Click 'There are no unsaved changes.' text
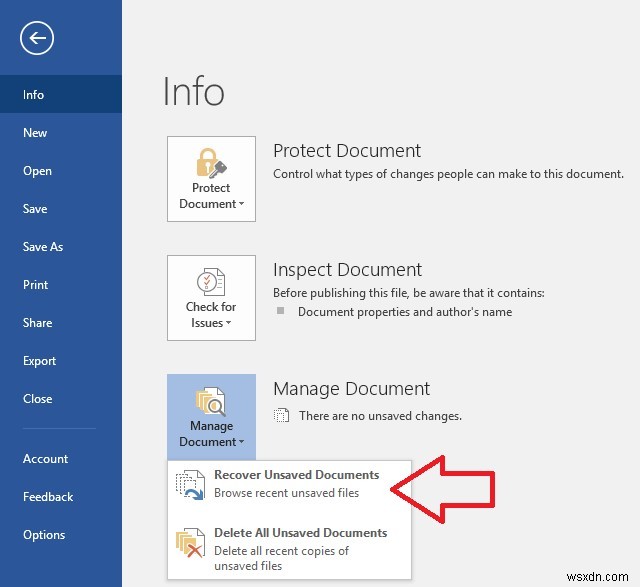This screenshot has width=640, height=587. tap(380, 416)
